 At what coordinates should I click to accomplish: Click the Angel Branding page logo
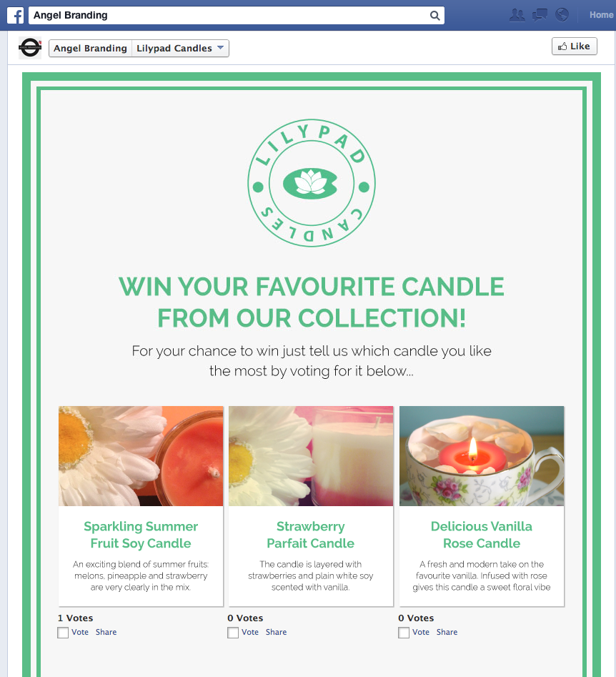click(30, 48)
